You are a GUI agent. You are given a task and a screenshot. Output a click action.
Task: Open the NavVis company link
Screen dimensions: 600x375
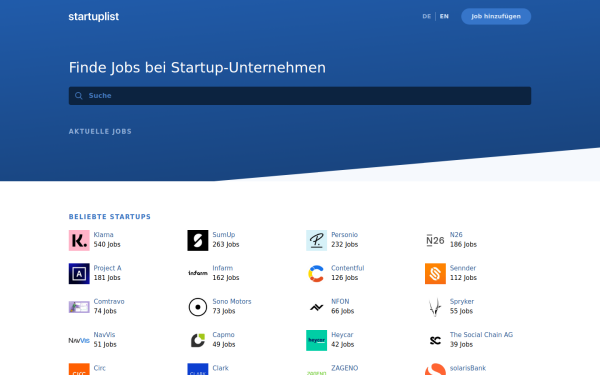pos(104,334)
